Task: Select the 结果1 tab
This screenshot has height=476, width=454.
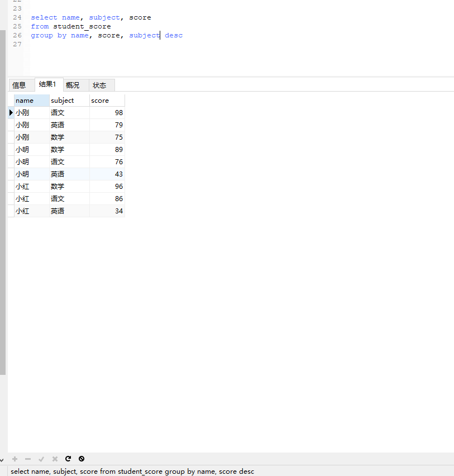Action: [49, 84]
